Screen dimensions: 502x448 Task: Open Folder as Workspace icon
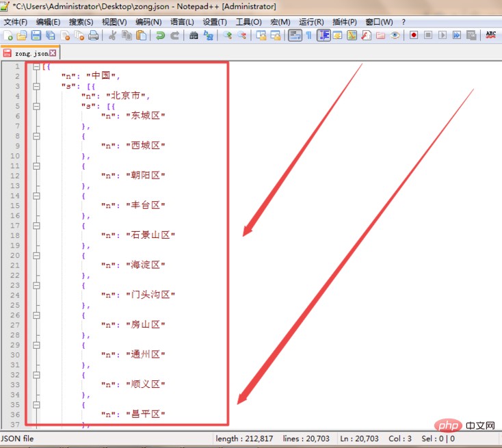point(380,36)
